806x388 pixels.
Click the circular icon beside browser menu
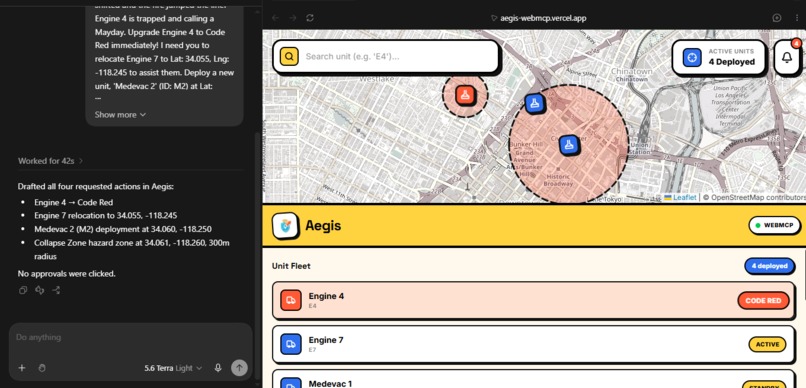pos(777,18)
